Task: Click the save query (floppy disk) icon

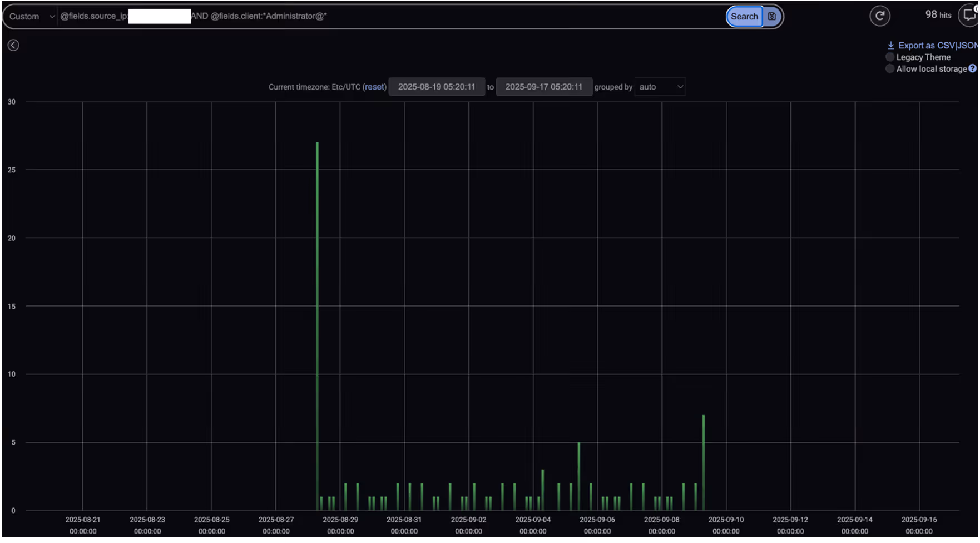Action: pyautogui.click(x=773, y=16)
